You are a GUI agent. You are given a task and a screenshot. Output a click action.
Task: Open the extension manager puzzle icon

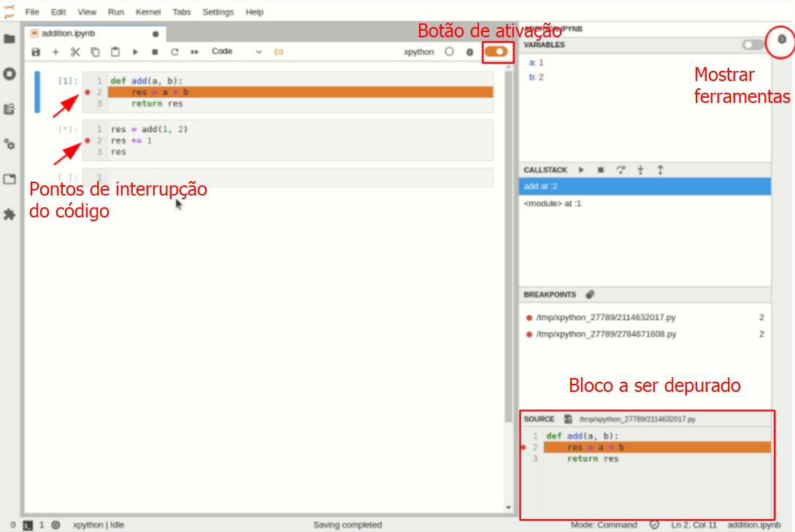click(x=9, y=215)
